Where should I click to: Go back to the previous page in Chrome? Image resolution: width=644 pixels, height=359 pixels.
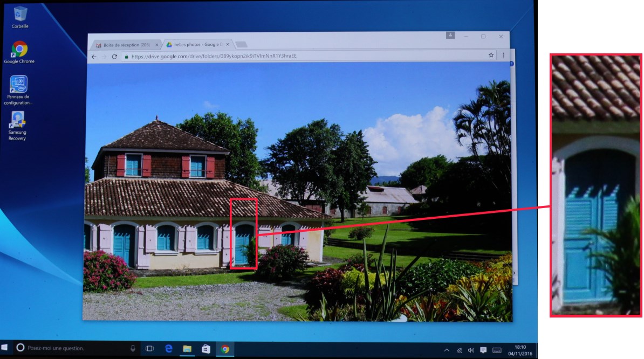pos(94,57)
